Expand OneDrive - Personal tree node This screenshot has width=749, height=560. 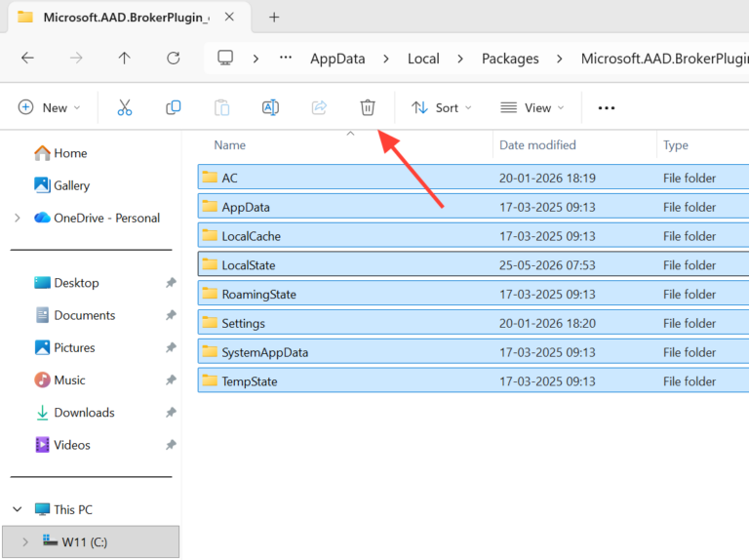(18, 218)
